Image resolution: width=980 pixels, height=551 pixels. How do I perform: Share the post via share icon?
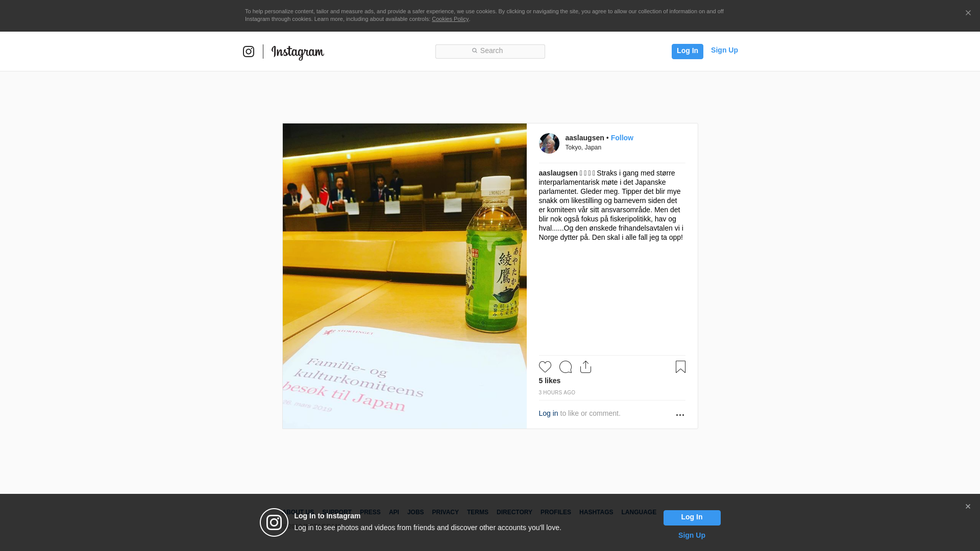click(x=585, y=367)
